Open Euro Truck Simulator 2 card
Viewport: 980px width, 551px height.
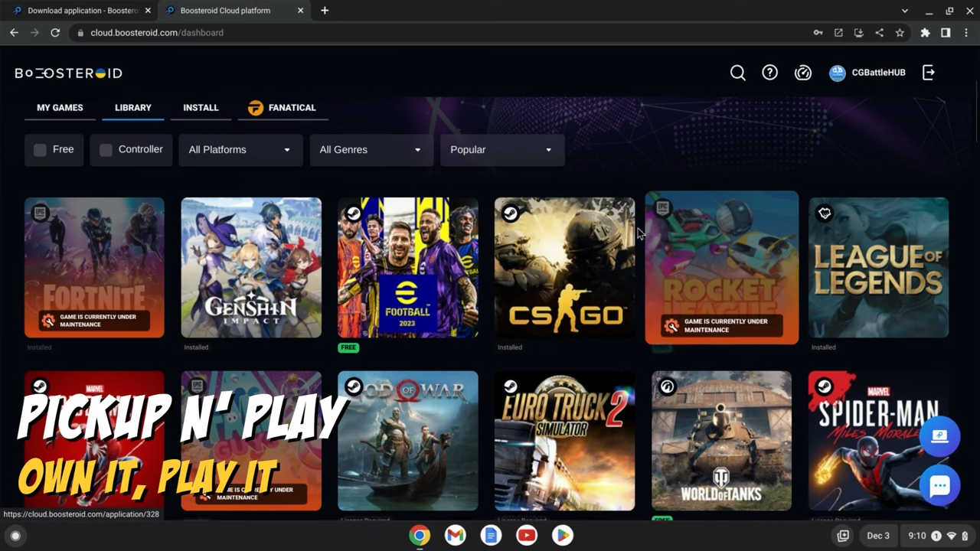564,441
